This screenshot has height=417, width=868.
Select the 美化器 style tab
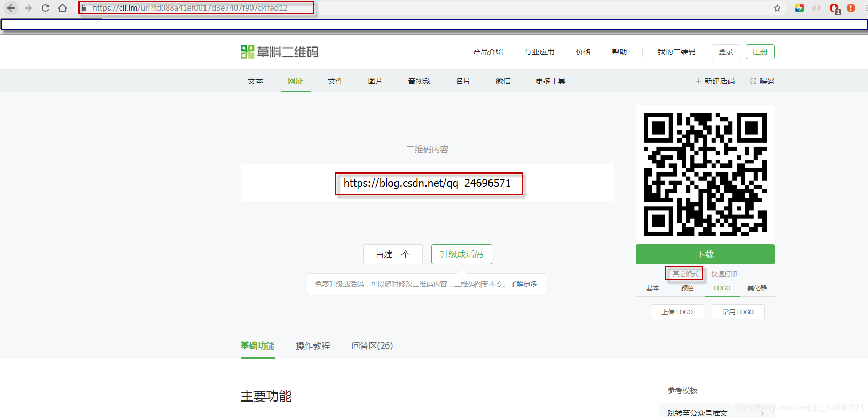(x=757, y=288)
